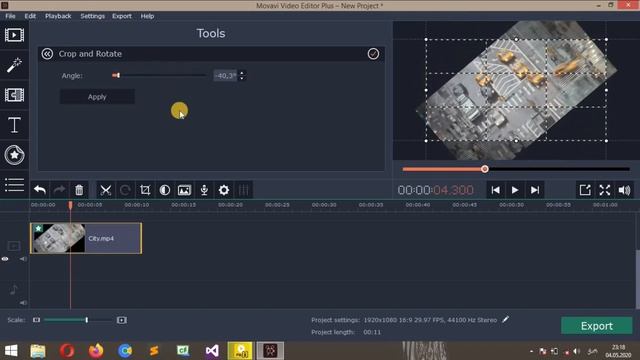
Task: Split clip with the scissors tool
Action: 106,190
